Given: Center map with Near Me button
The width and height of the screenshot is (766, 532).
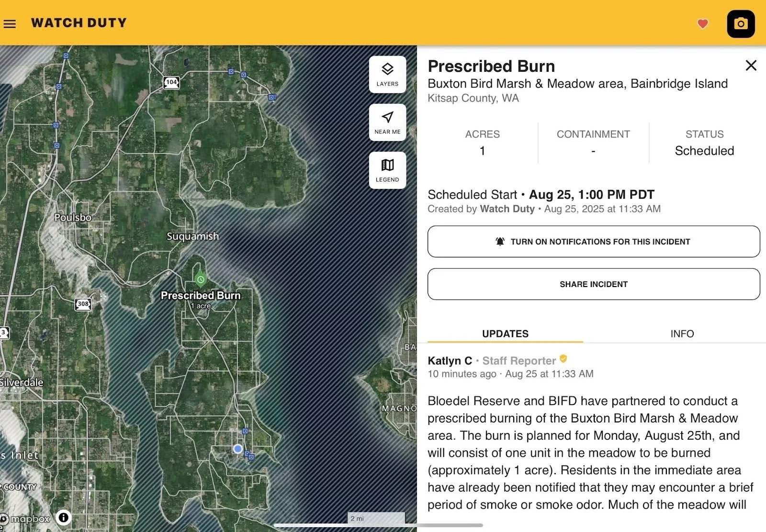Looking at the screenshot, I should [387, 122].
